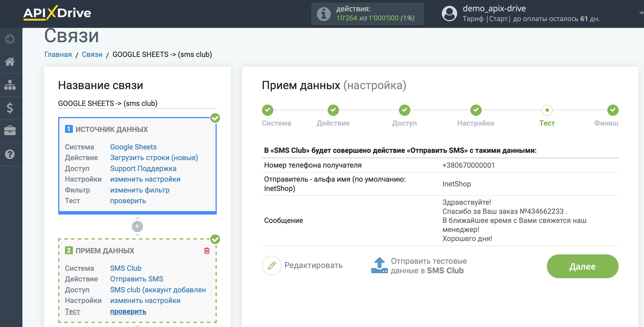Screen dimensions: 644x327
Task: Click the actions counter 10'264 из 1'000'000
Action: (375, 18)
